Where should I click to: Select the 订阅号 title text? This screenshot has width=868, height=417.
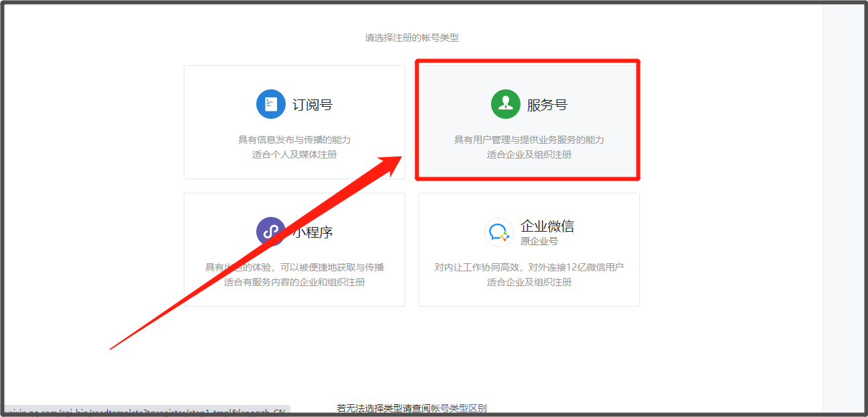pyautogui.click(x=313, y=105)
